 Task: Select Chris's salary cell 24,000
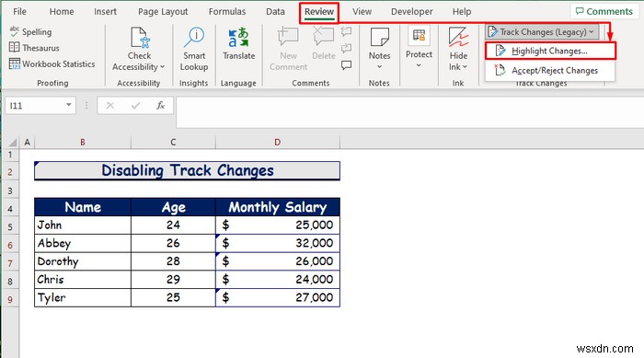[x=278, y=280]
